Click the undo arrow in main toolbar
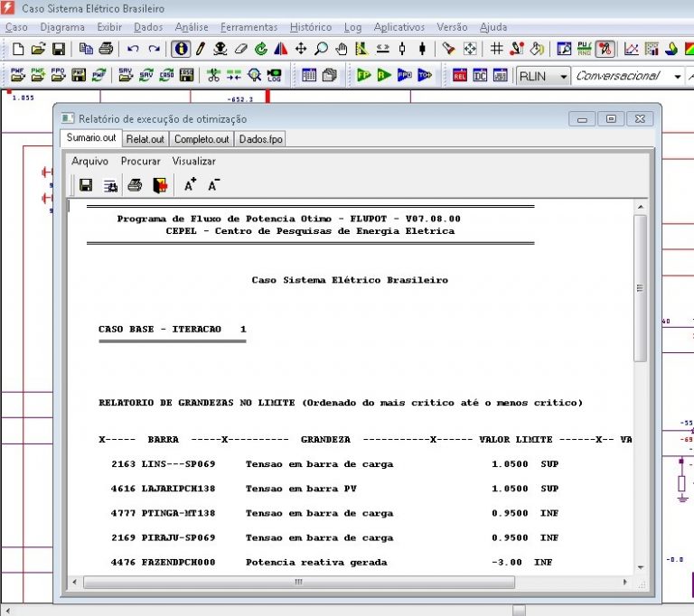Screen dimensions: 694x616 133,49
